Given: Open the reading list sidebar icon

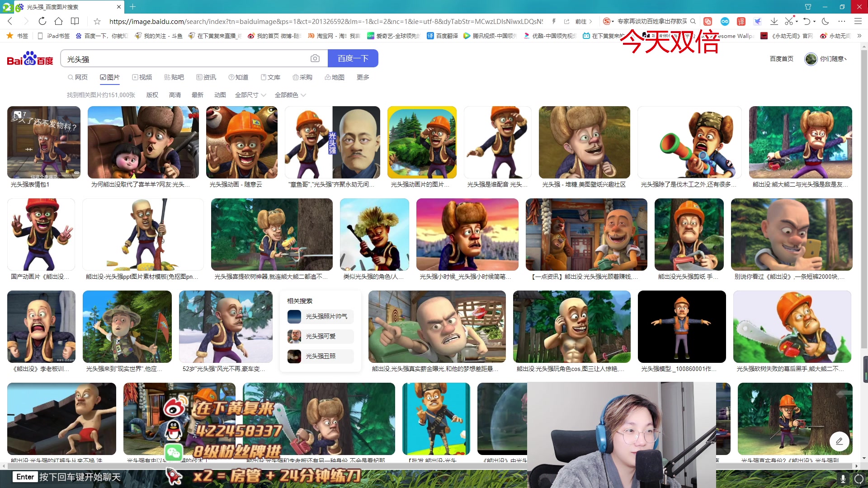Looking at the screenshot, I should click(x=75, y=21).
